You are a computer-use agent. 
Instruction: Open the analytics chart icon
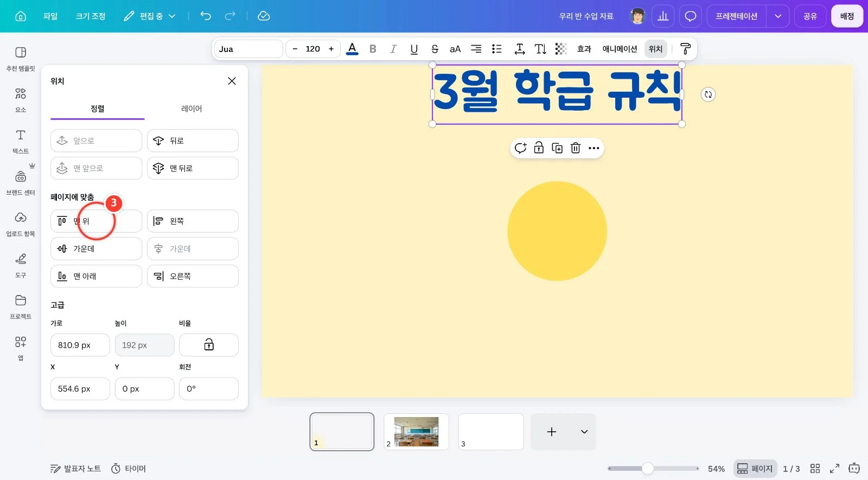pos(663,16)
